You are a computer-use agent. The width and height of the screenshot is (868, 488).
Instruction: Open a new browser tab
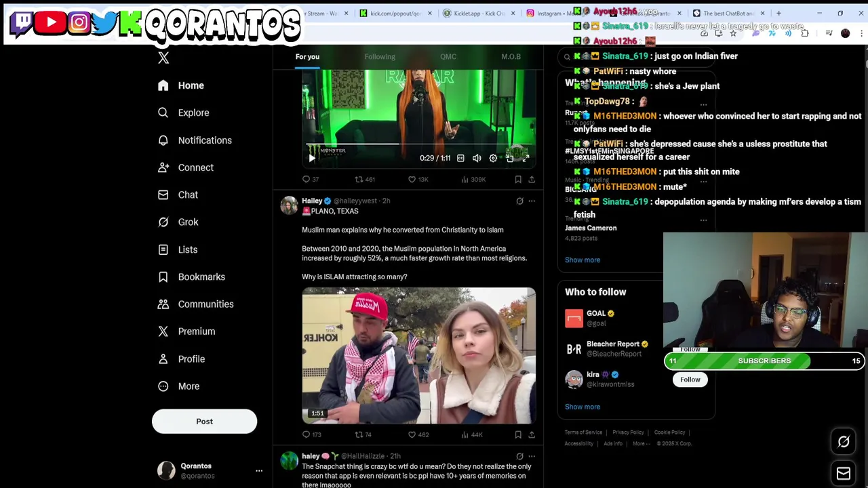tap(778, 13)
